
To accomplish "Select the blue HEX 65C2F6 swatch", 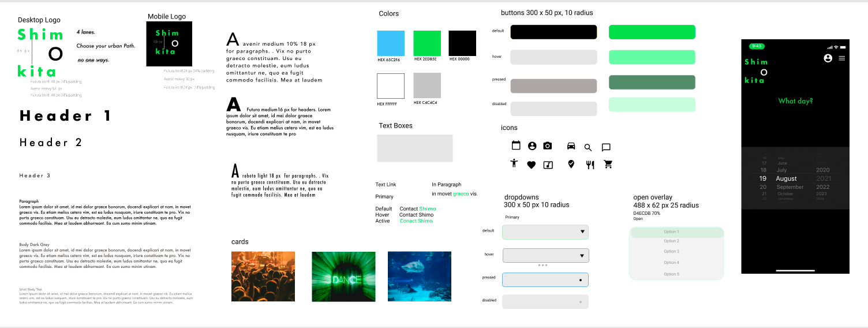I will [x=391, y=43].
